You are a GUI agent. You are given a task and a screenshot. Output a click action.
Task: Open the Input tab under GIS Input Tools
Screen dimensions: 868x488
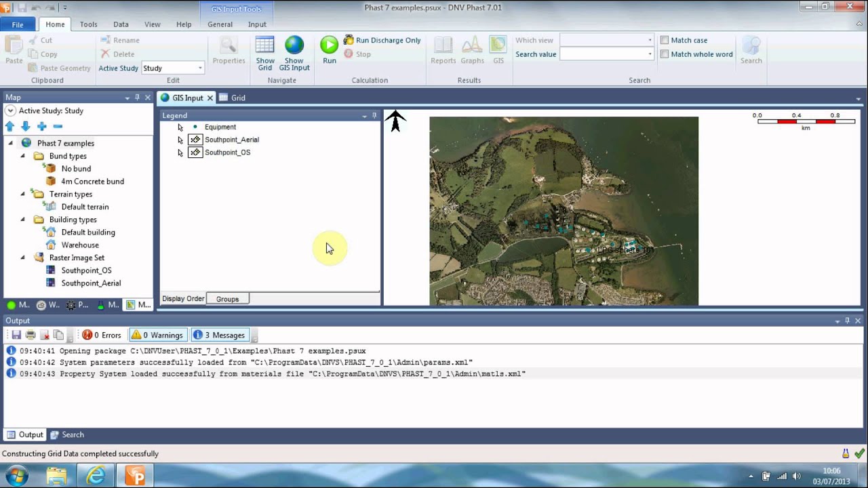(x=257, y=24)
